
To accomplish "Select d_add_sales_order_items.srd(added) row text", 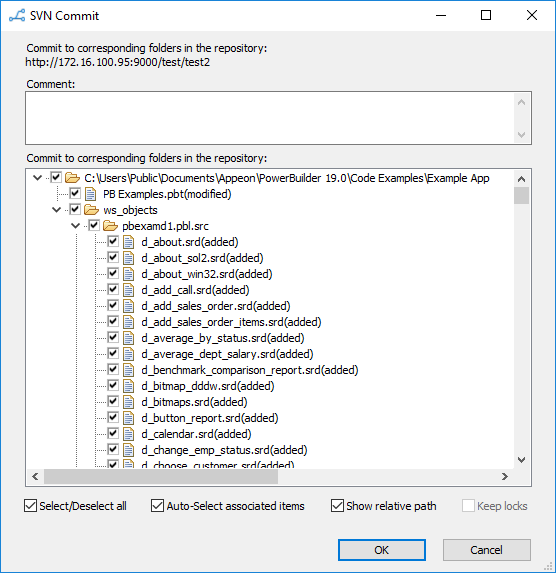I will click(x=231, y=322).
